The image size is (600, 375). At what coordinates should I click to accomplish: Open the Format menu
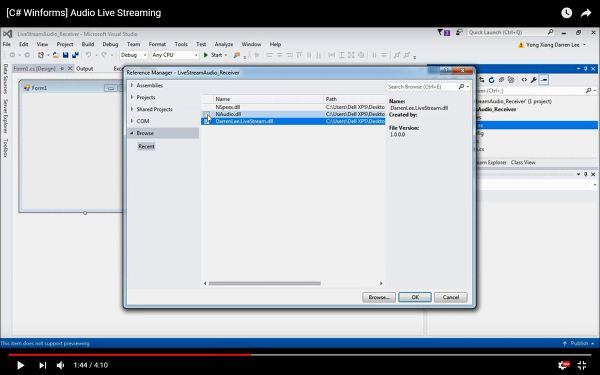click(157, 44)
